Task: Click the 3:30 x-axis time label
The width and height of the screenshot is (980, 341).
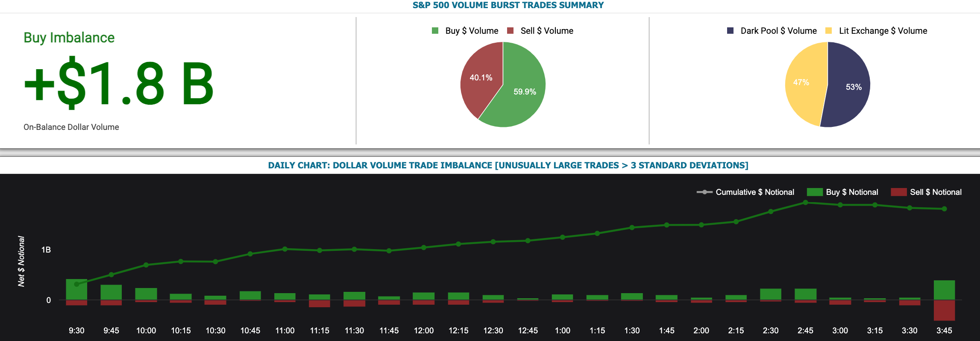Action: [910, 330]
